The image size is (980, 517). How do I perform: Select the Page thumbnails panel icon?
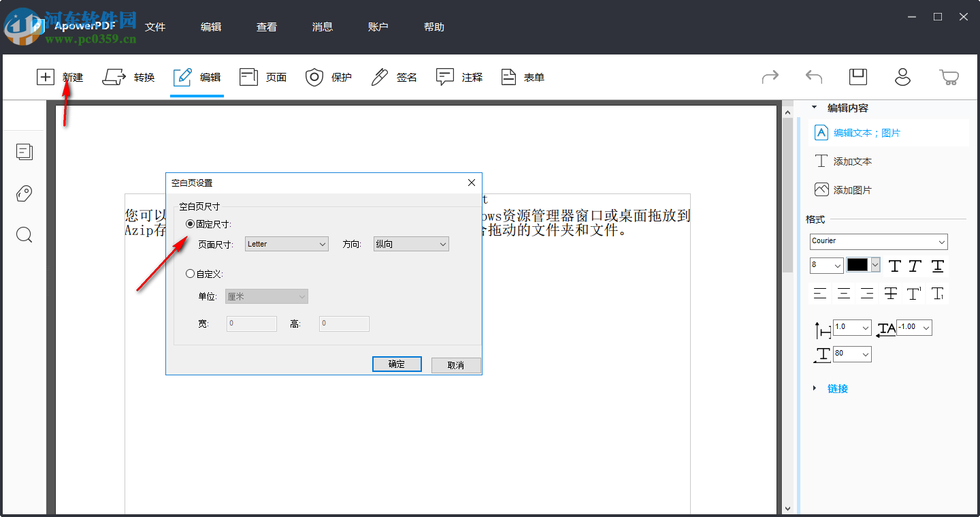[x=24, y=151]
